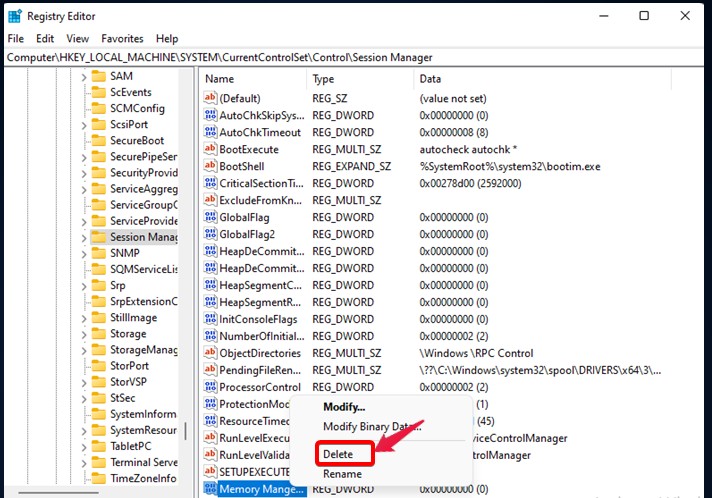
Task: Click the BootExecute value's string icon
Action: 210,149
